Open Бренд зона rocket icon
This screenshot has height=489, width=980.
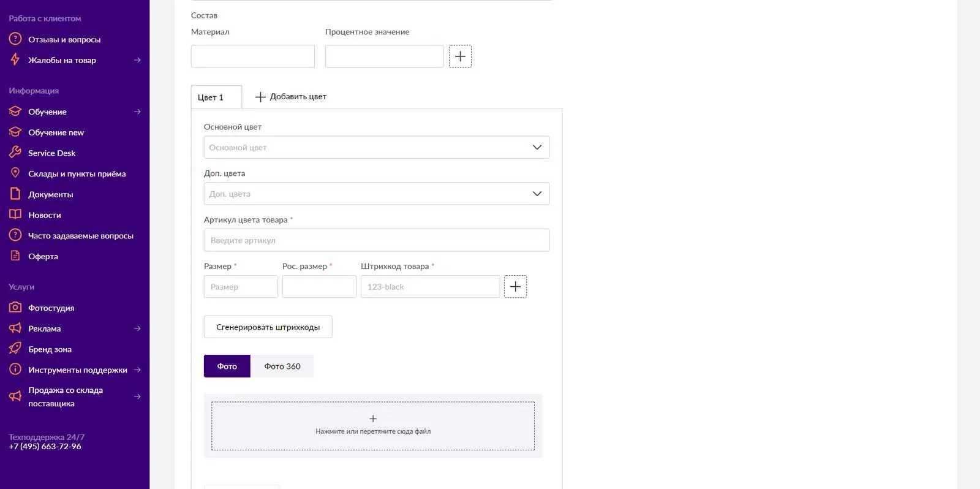tap(15, 349)
